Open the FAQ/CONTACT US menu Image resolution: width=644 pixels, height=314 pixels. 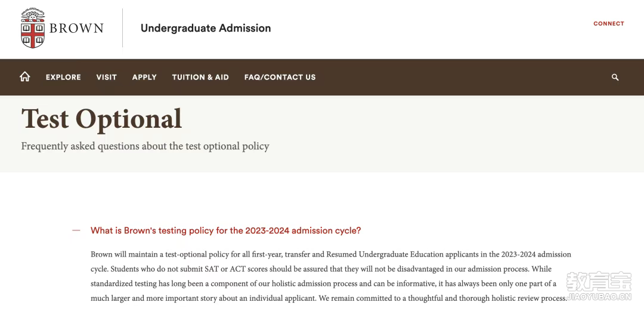pos(280,77)
